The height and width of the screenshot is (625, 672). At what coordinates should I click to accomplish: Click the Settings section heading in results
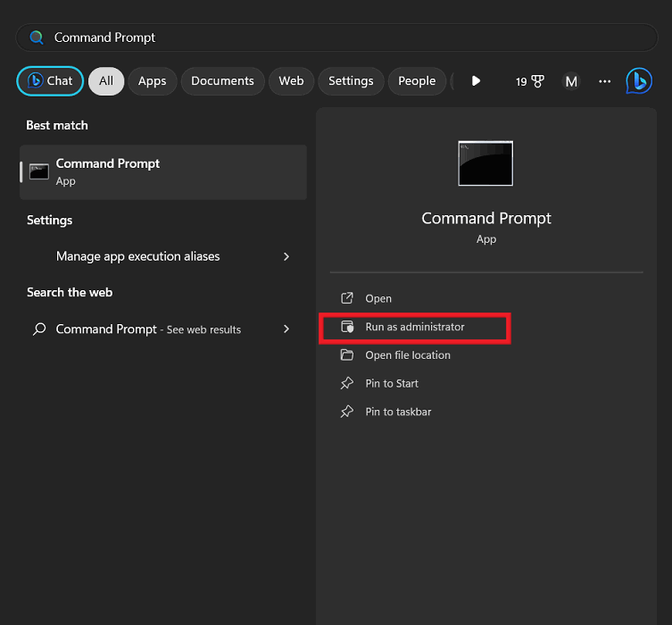pyautogui.click(x=49, y=221)
